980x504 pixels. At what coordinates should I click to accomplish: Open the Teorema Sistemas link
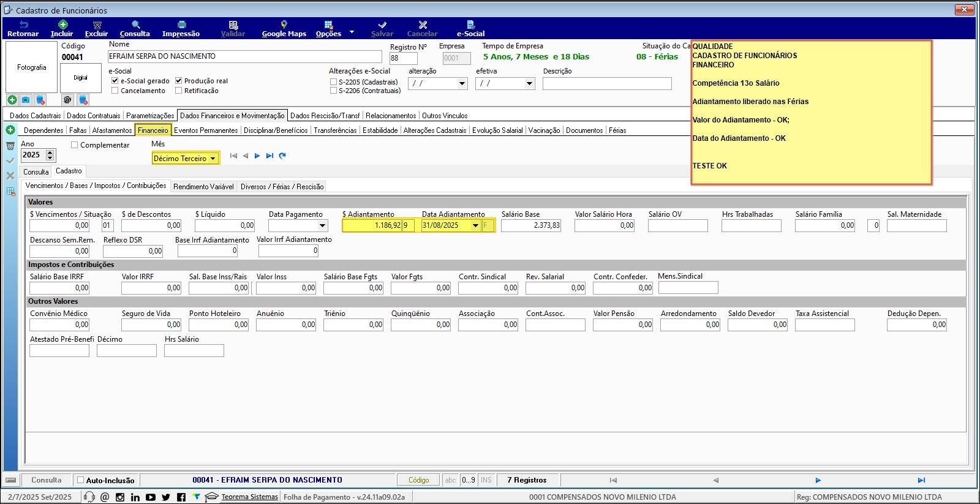pyautogui.click(x=250, y=497)
